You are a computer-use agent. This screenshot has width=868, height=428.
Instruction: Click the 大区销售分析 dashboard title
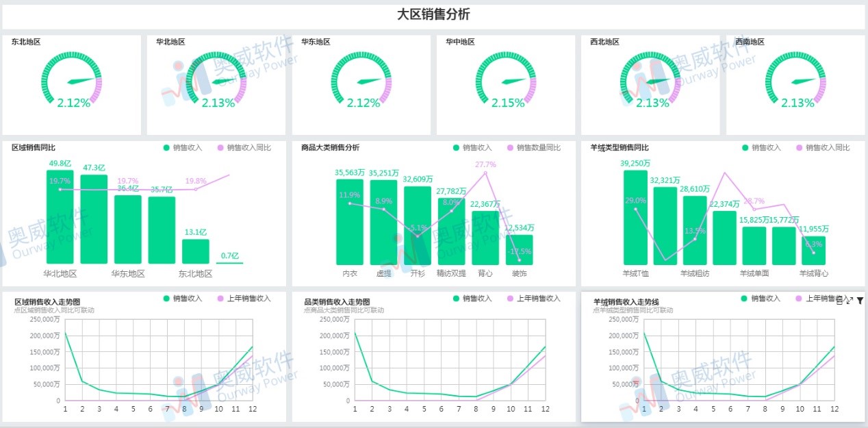[434, 14]
